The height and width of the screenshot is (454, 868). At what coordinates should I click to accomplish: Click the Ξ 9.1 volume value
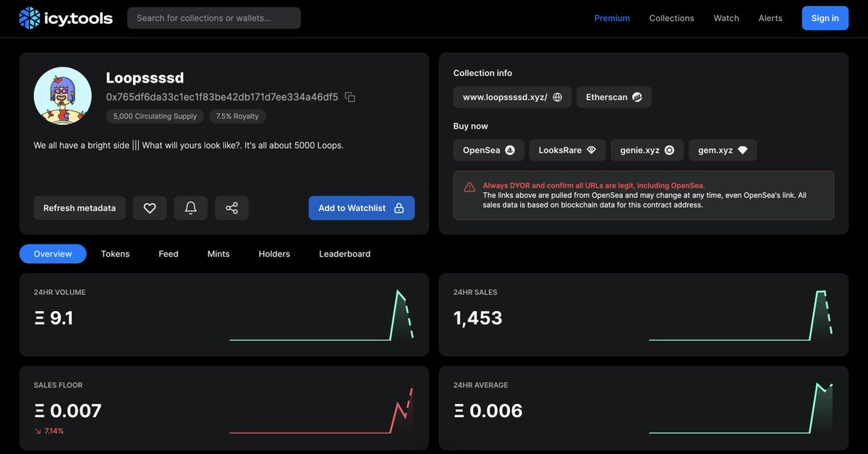coord(54,318)
